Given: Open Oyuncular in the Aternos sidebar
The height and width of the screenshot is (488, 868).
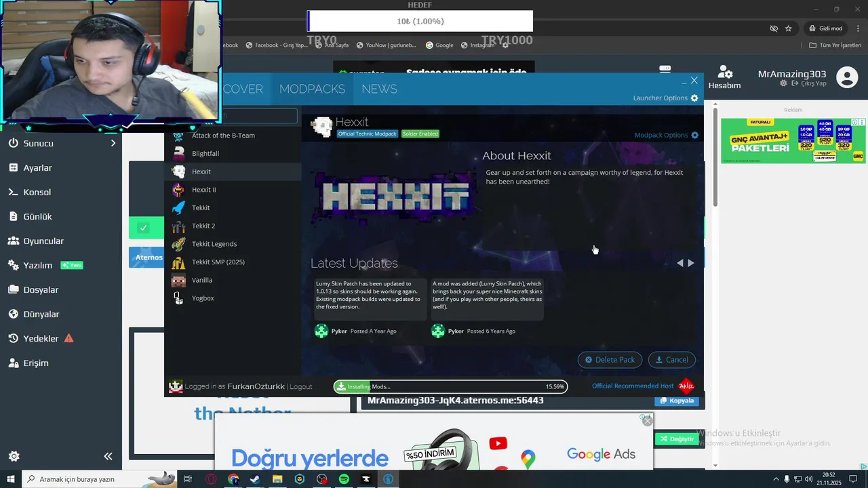Looking at the screenshot, I should [x=43, y=241].
